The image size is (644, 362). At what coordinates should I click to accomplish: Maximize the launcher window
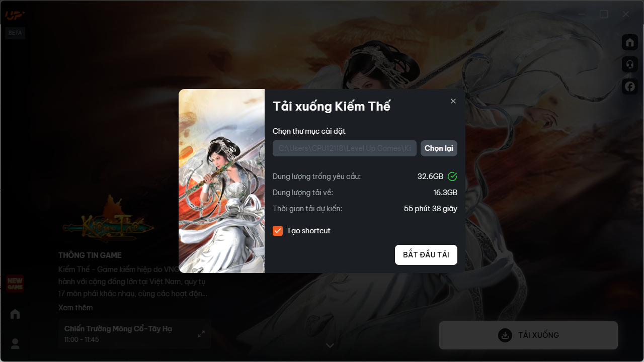[604, 14]
